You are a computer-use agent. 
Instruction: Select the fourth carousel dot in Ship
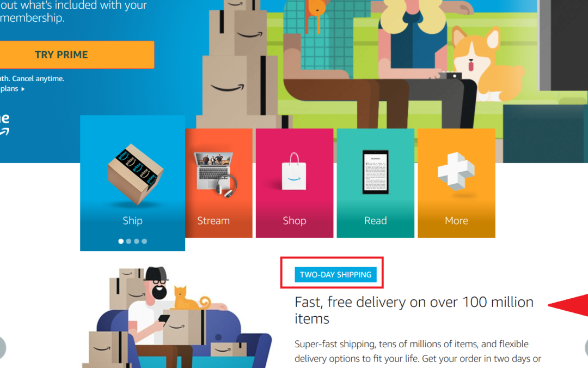[x=144, y=241]
